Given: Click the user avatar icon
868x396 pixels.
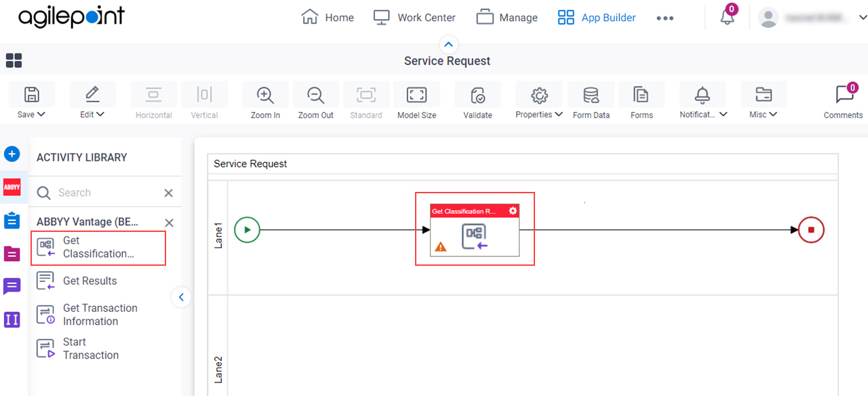Looking at the screenshot, I should coord(768,18).
